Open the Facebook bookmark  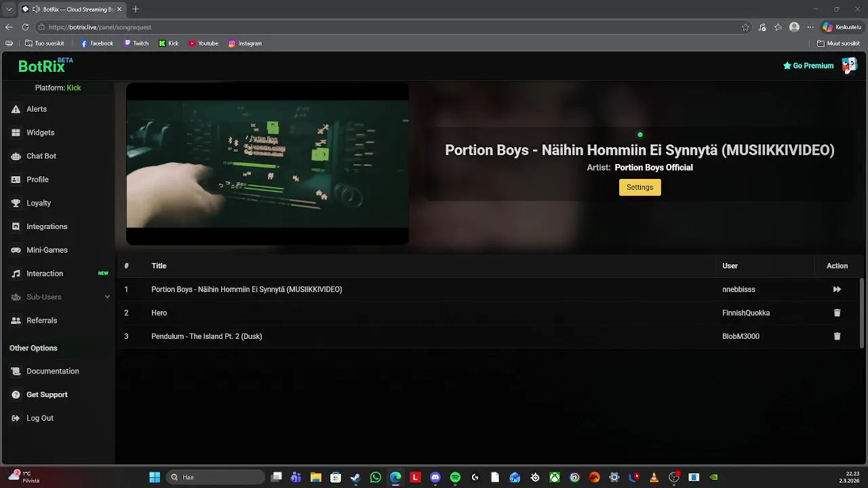tap(97, 43)
